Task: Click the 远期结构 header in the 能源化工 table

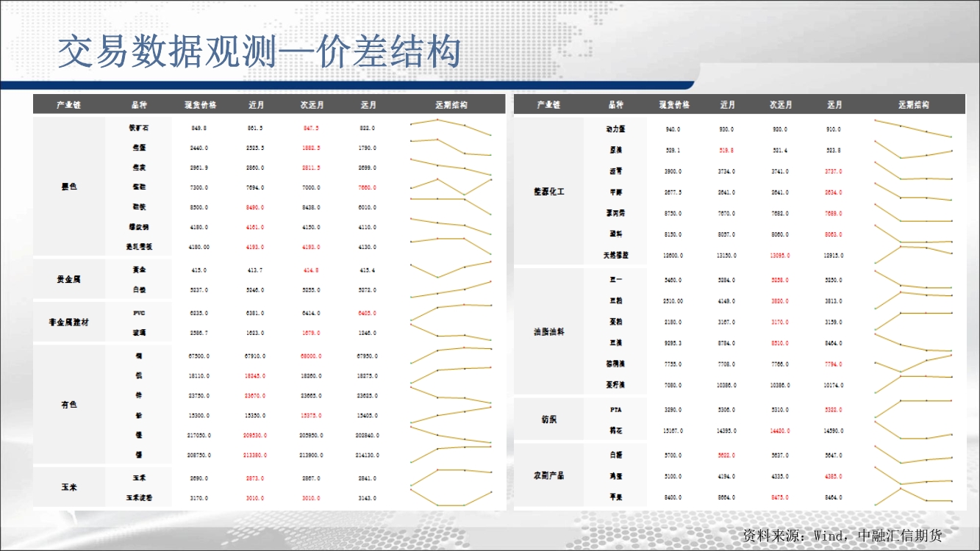Action: tap(913, 105)
